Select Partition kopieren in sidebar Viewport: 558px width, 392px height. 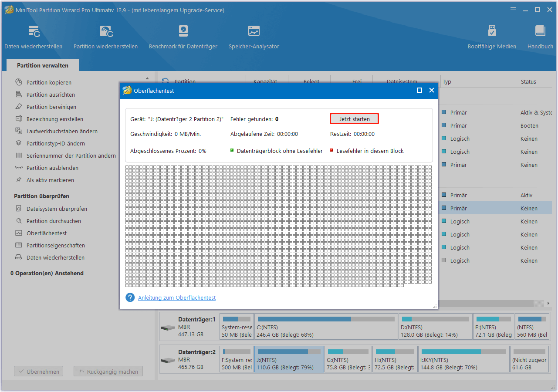click(x=49, y=82)
